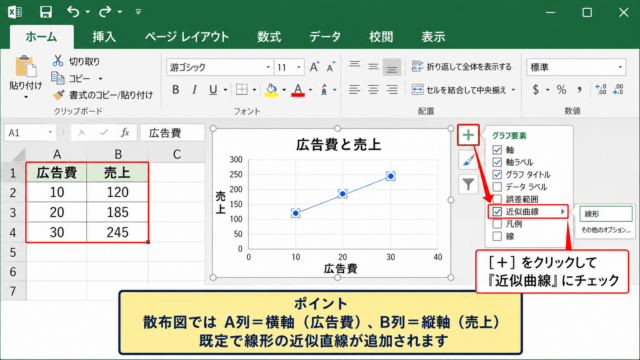The height and width of the screenshot is (360, 640).
Task: Open number format dropdown 標準
Action: pyautogui.click(x=620, y=67)
